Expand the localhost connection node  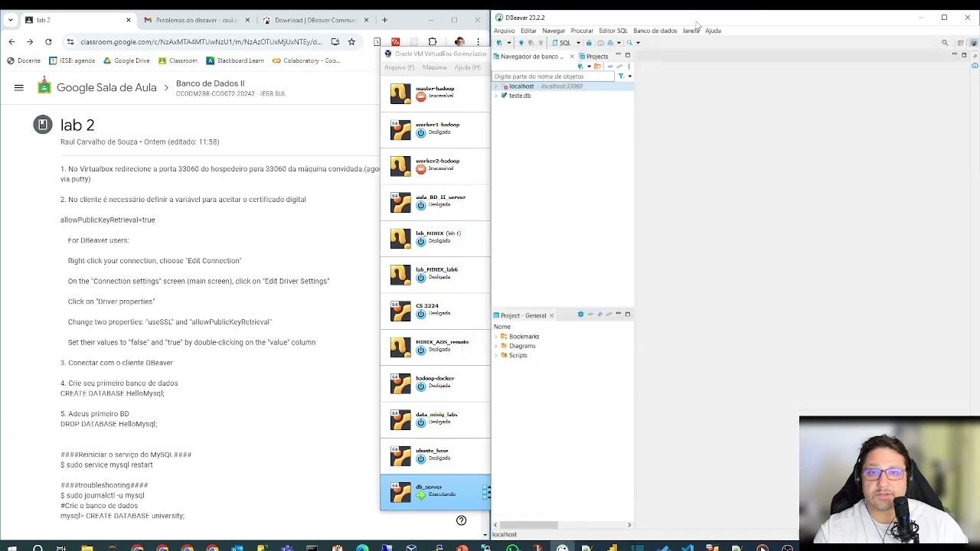[496, 86]
